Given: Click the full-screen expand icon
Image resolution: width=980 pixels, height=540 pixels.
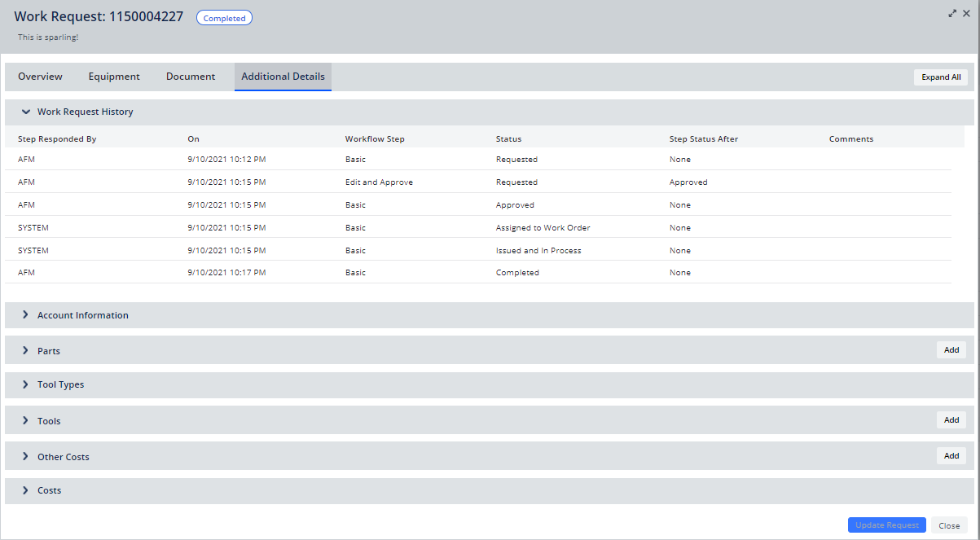Looking at the screenshot, I should coord(952,13).
